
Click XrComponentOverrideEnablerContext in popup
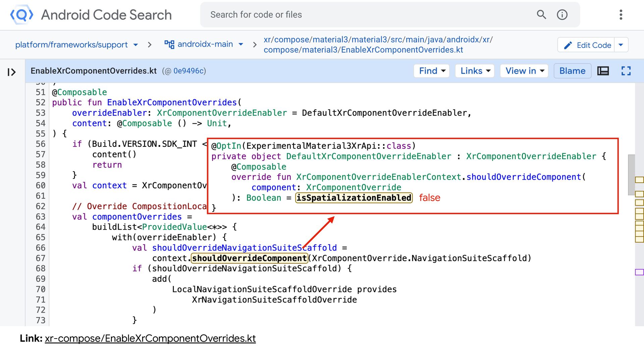(x=379, y=177)
